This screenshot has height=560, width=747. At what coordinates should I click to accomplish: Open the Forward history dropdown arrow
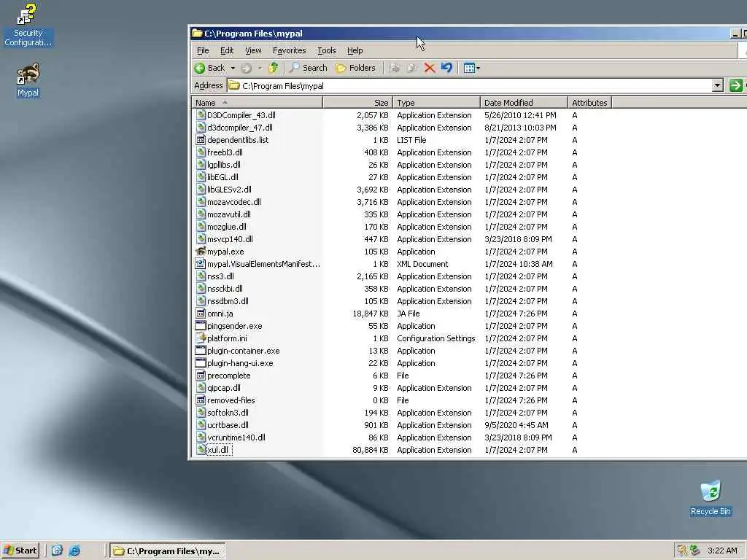(260, 68)
